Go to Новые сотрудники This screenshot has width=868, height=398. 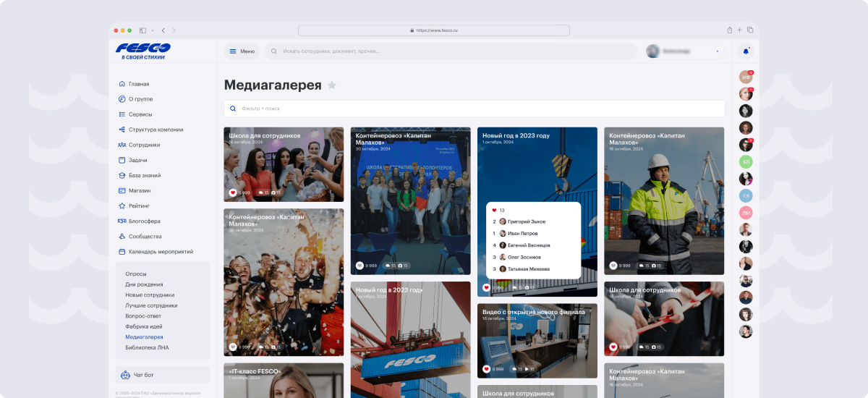click(150, 295)
